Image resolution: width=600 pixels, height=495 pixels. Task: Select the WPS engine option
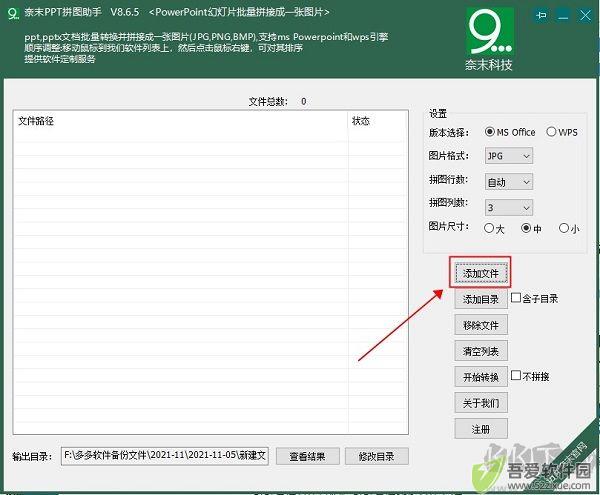pyautogui.click(x=562, y=132)
